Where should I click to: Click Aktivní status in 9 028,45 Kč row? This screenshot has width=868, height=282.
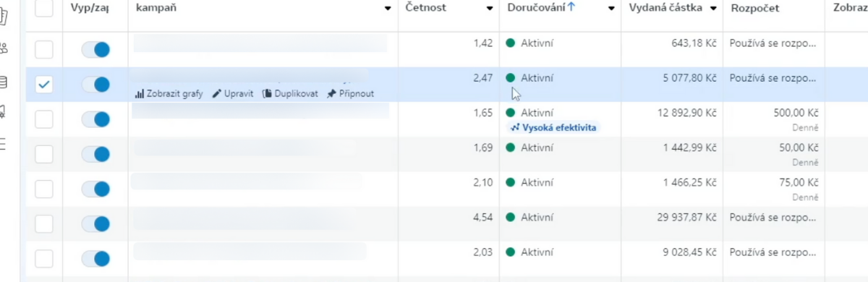pos(537,252)
